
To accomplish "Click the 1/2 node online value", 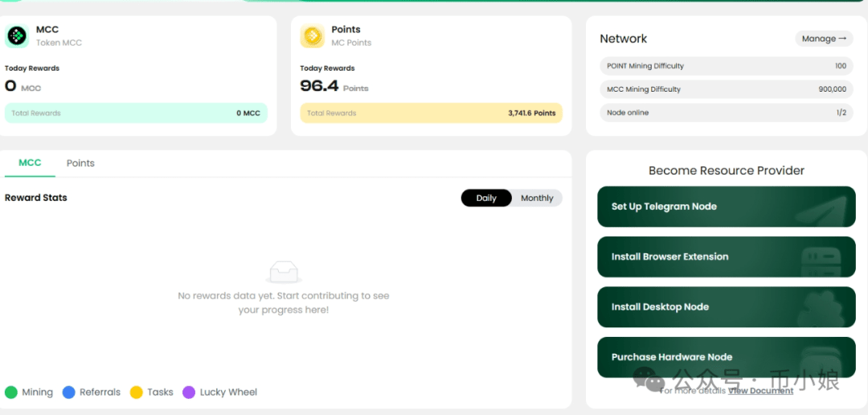I will coord(841,113).
